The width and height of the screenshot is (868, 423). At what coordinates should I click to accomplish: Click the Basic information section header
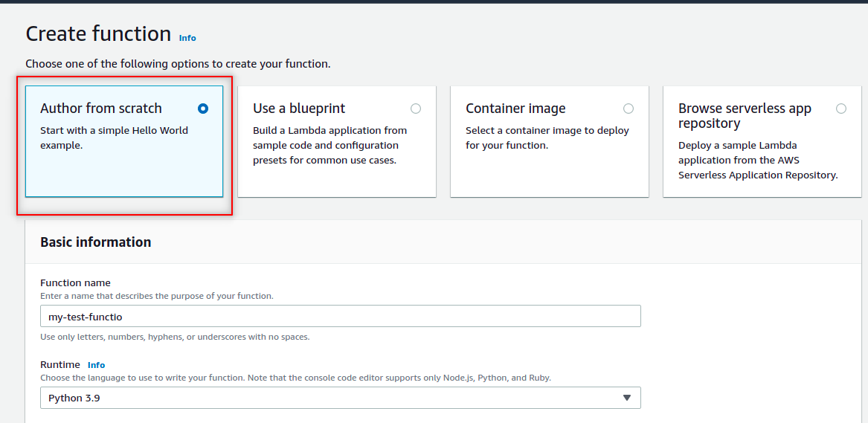point(95,242)
